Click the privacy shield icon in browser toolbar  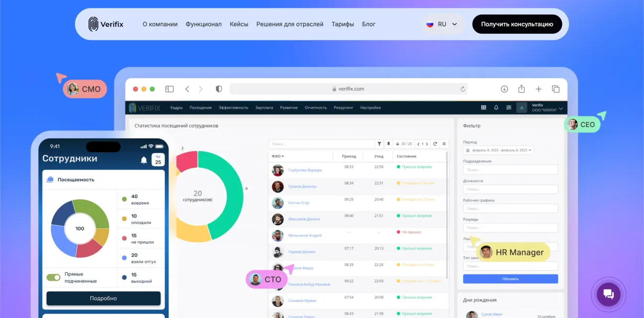coord(219,89)
